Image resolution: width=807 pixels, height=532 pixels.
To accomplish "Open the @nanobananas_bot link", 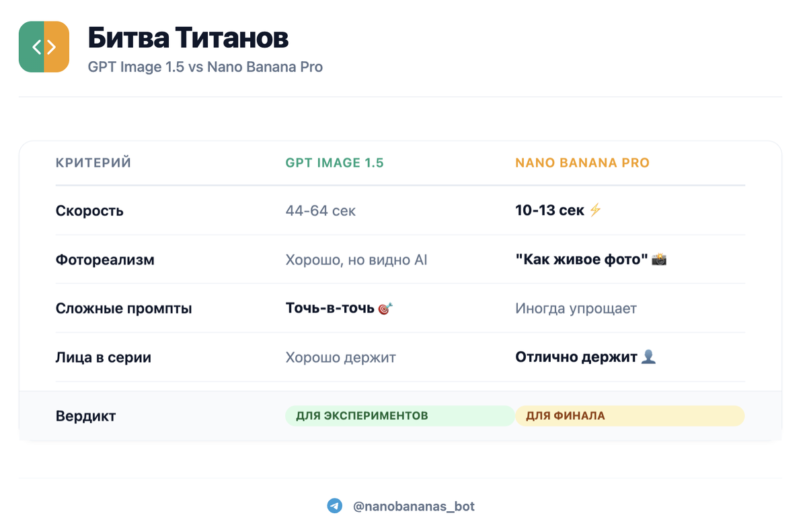I will click(x=414, y=506).
